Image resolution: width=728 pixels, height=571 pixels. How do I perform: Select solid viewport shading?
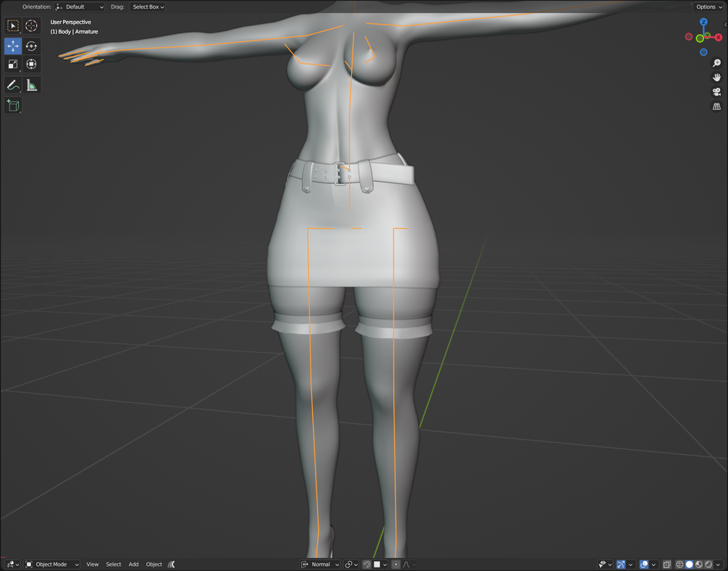click(690, 564)
